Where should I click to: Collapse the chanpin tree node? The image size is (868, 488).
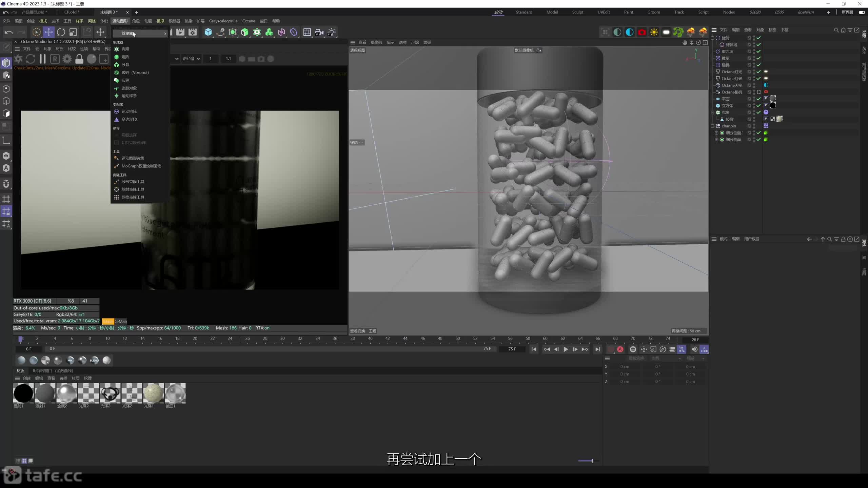click(712, 126)
